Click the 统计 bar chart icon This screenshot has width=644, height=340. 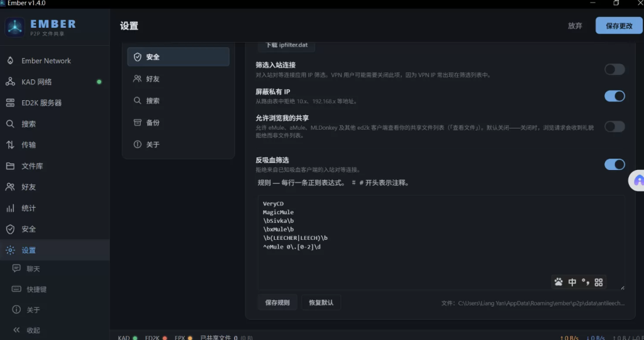click(10, 208)
